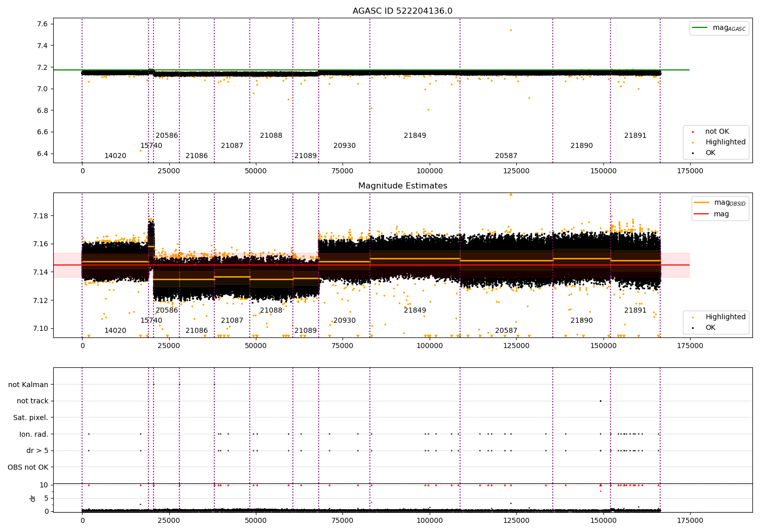Click y-axis tick 7.2 in top plot

(x=43, y=67)
